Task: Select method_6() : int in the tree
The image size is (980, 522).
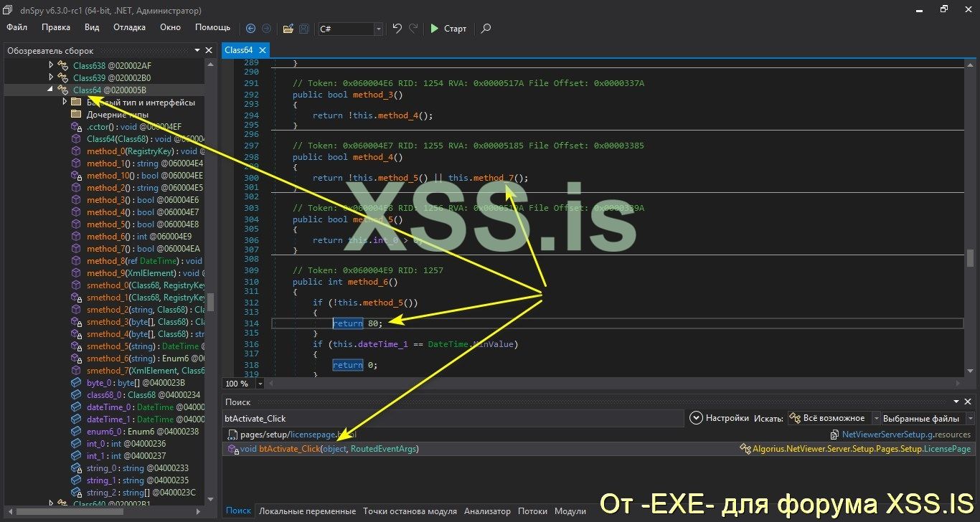Action: point(133,237)
